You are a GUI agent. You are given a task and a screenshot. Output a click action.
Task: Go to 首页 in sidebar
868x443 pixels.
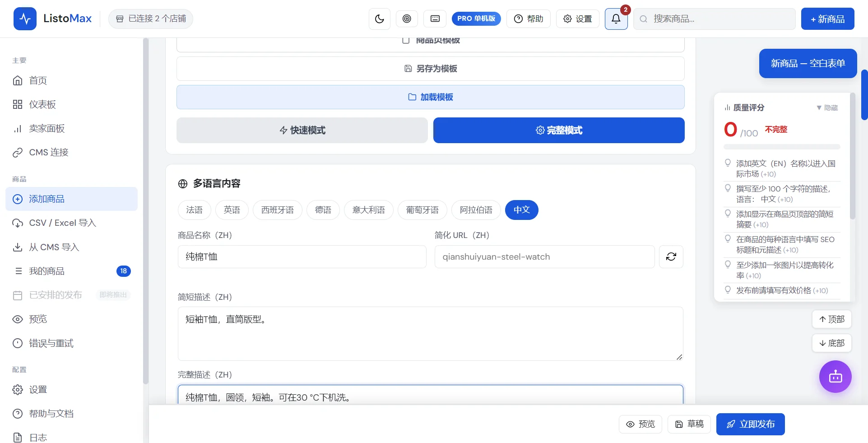71,80
